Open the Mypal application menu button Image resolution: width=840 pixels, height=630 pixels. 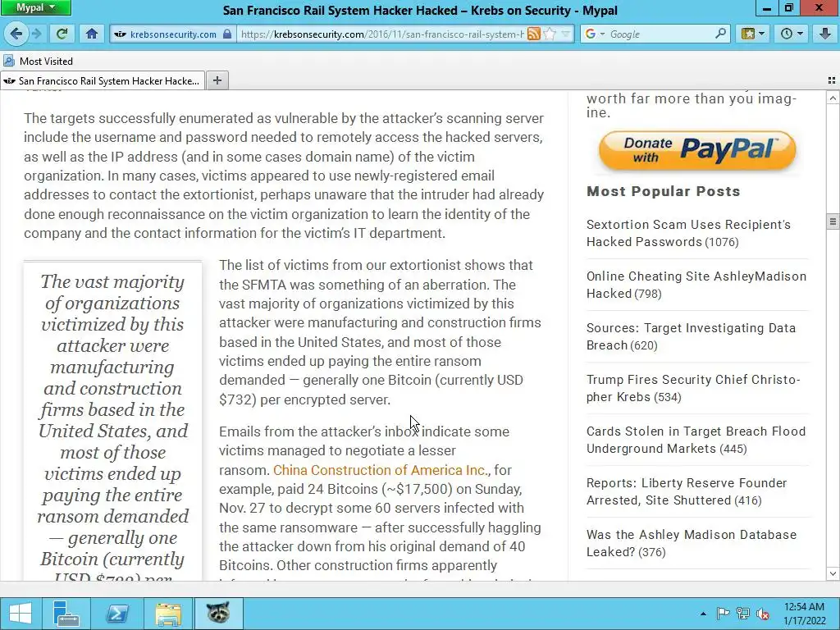pos(36,7)
